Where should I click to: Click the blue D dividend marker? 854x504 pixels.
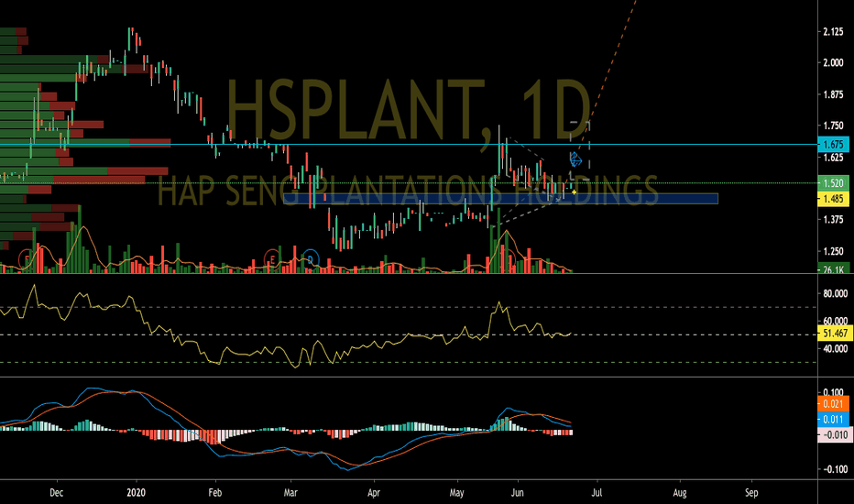[311, 259]
